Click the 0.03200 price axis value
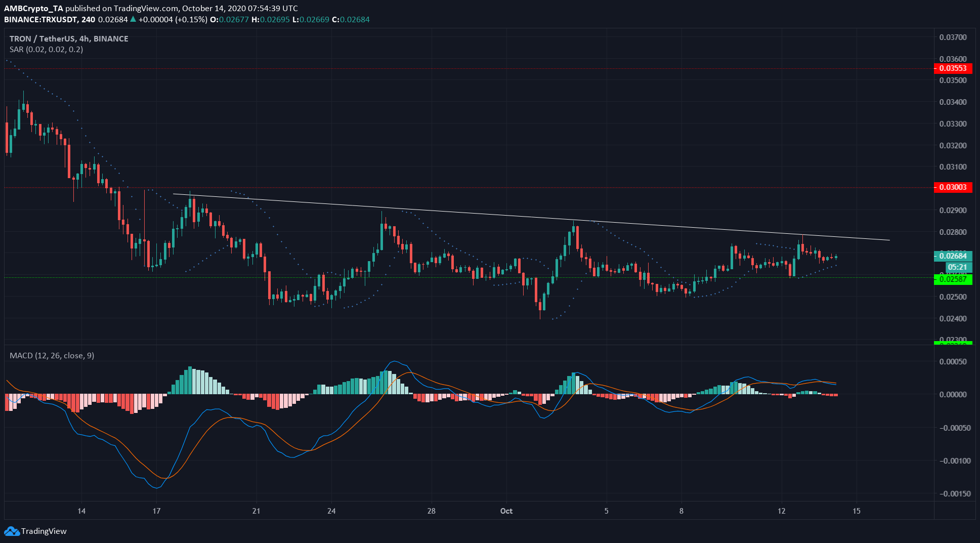980x543 pixels. (953, 146)
